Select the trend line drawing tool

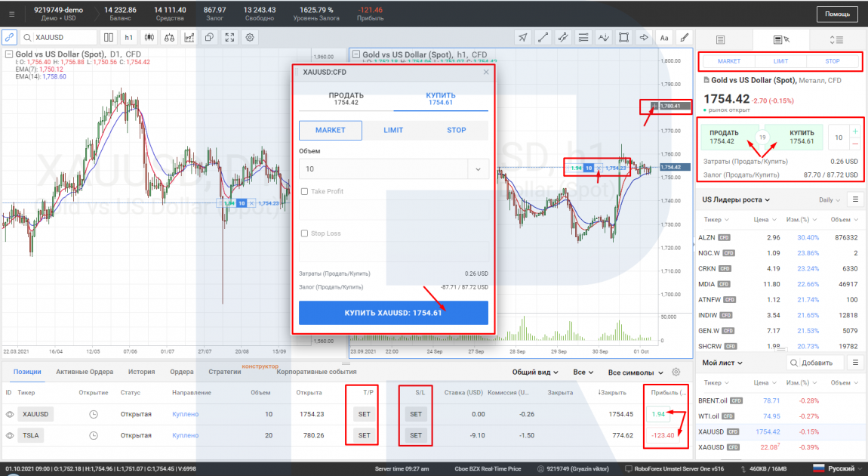click(x=543, y=37)
